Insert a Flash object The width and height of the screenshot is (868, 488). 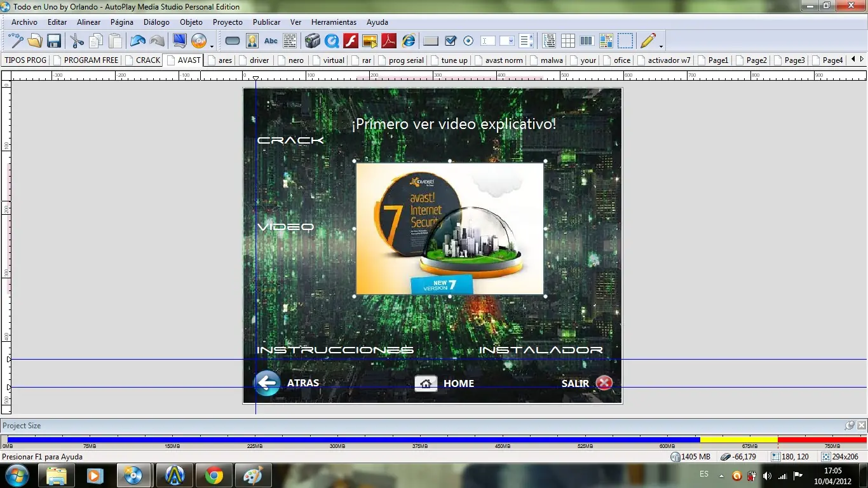pos(351,41)
